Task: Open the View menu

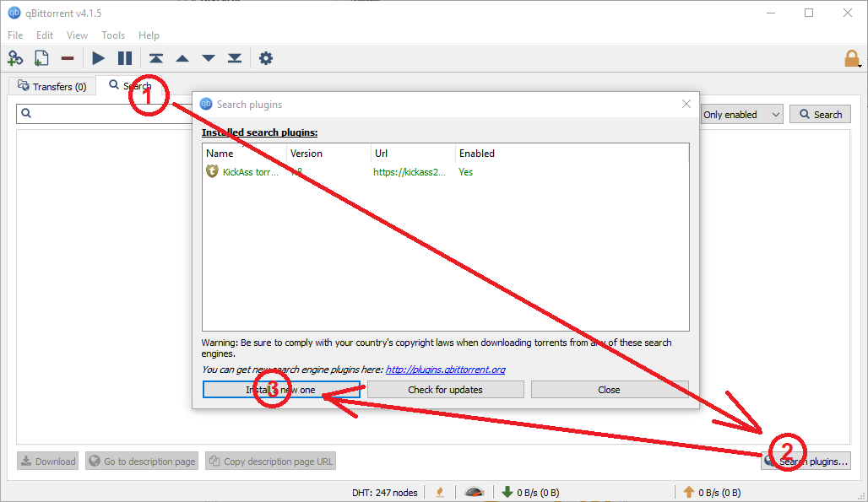Action: coord(77,35)
